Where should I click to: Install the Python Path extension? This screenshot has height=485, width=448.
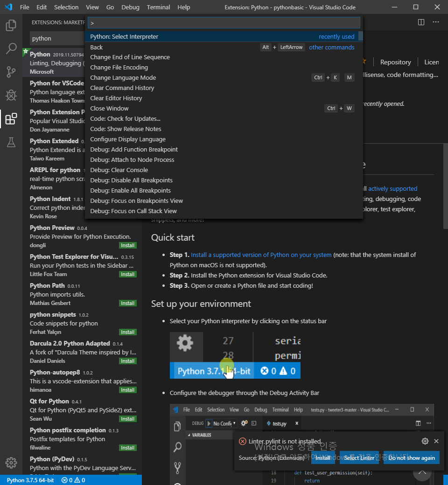coord(127,303)
